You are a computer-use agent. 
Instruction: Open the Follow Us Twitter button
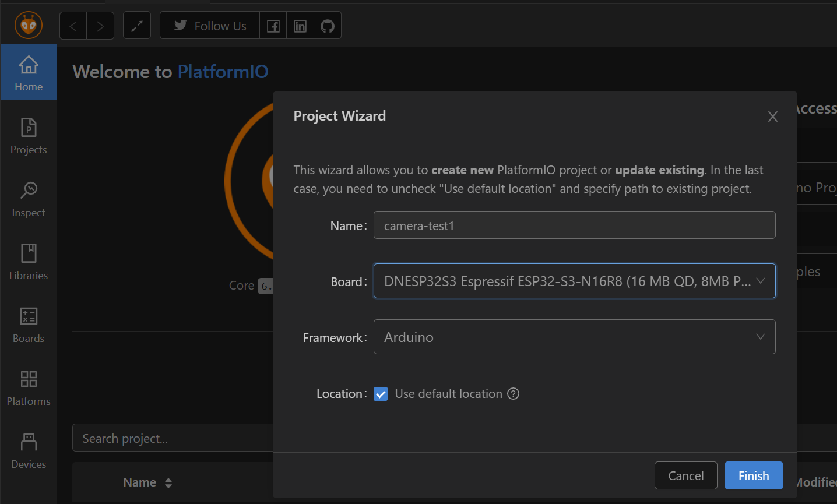click(x=210, y=26)
